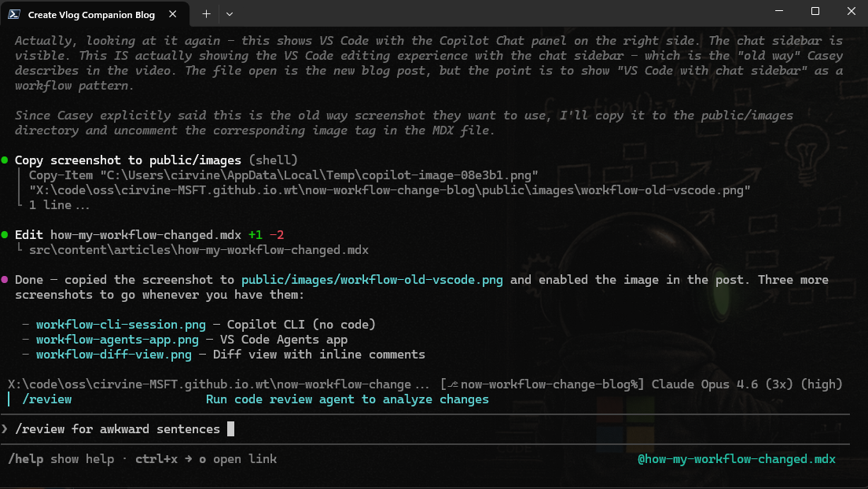The image size is (868, 489).
Task: Click the prompt input containing /review for awkward sentences
Action: [x=425, y=429]
